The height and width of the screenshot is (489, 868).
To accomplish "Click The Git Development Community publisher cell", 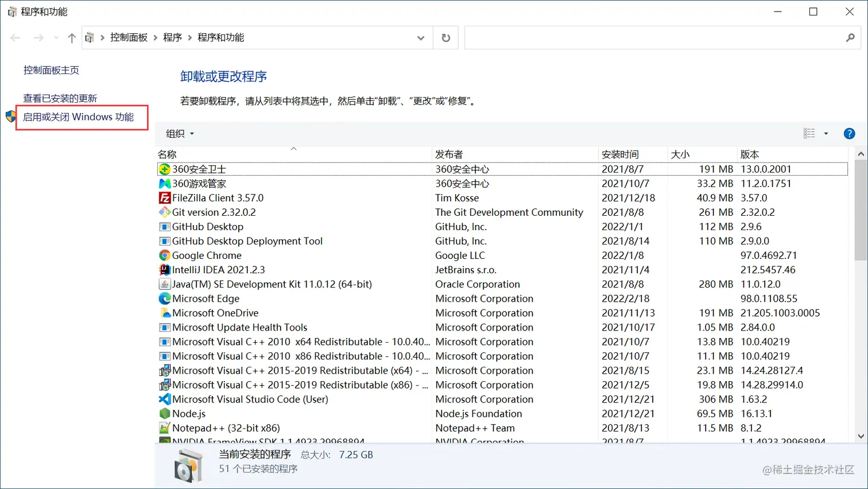I will click(509, 212).
